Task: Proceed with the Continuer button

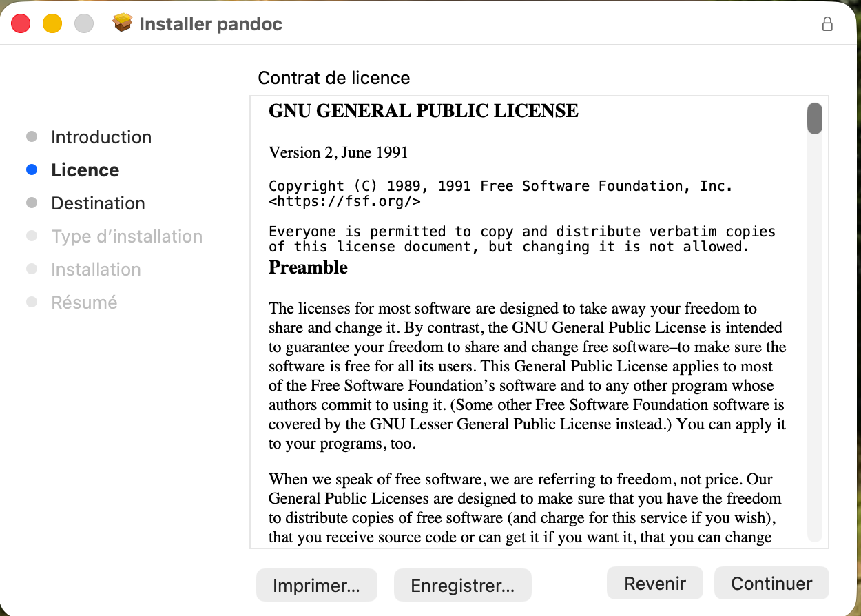Action: pos(771,584)
